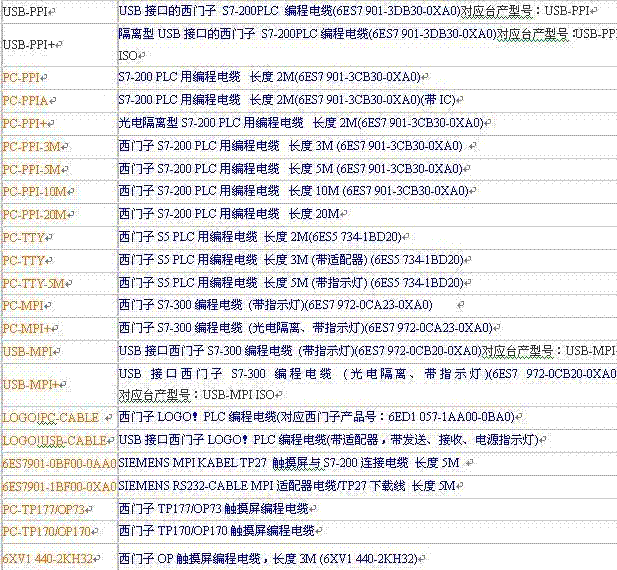Click the PC-PPI+ link
Viewport: 617px width, 570px height.
pos(27,123)
